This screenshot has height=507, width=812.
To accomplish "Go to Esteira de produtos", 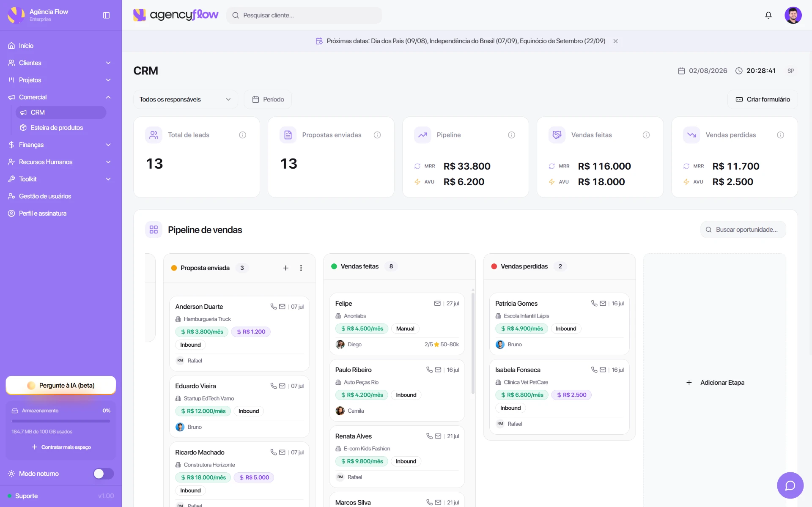I will coord(57,128).
